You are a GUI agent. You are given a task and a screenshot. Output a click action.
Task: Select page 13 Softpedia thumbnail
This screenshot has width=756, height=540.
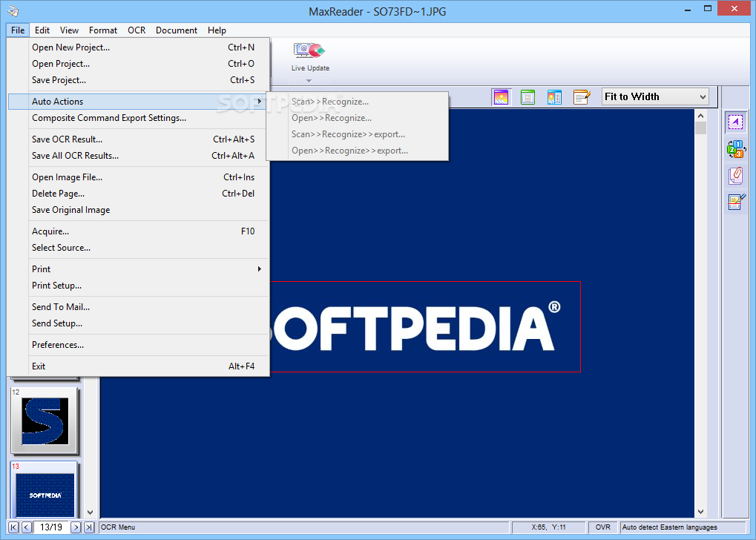[x=45, y=490]
